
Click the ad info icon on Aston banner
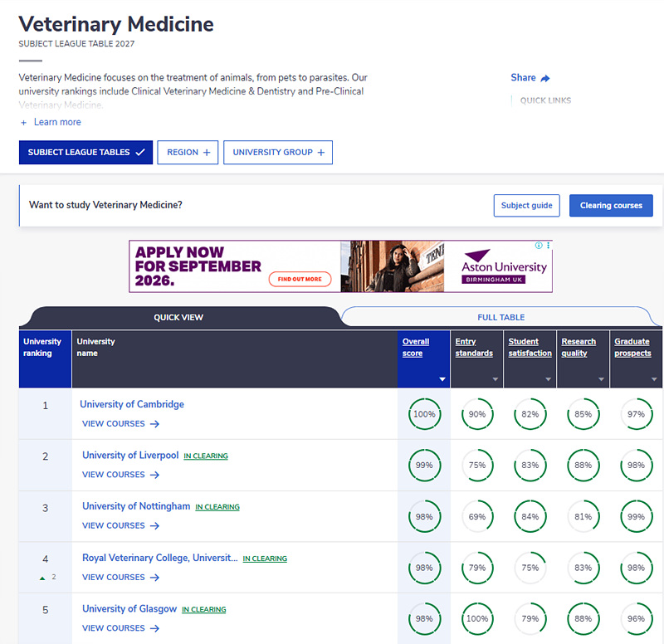coord(539,245)
